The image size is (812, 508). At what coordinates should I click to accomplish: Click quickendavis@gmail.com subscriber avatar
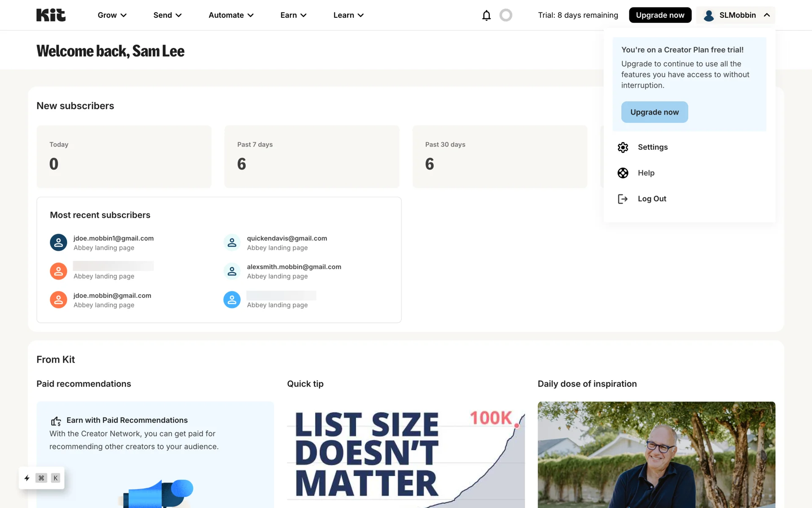[x=232, y=243]
